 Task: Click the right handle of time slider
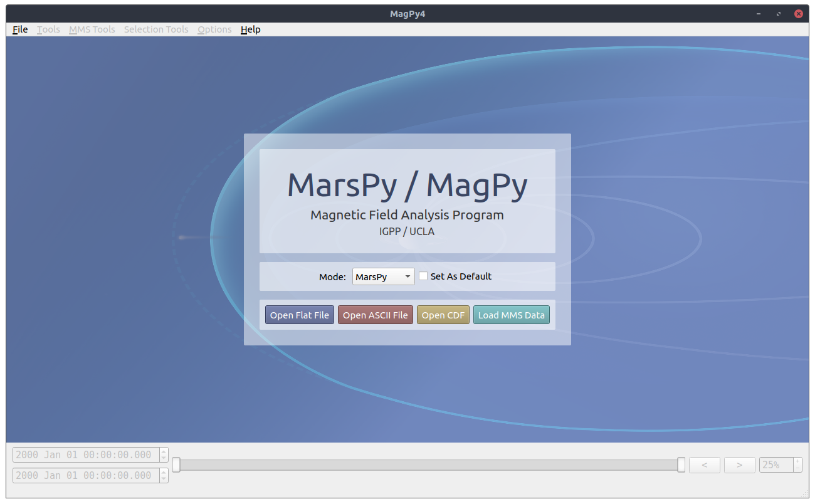pos(681,465)
